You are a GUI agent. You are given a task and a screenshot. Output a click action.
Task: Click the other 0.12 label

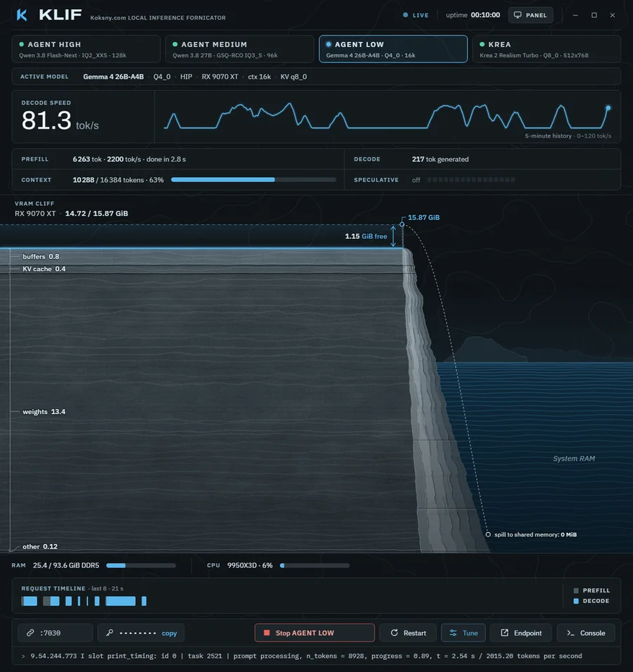(40, 546)
